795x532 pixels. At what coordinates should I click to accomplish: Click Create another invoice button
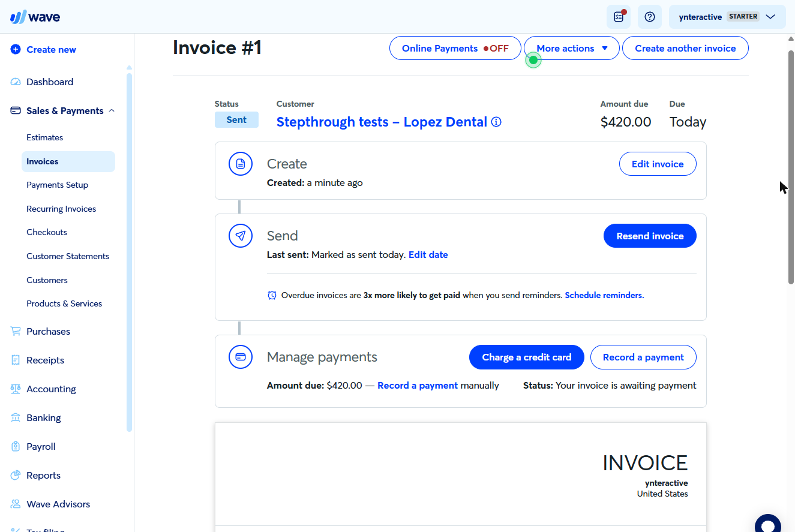coord(685,49)
